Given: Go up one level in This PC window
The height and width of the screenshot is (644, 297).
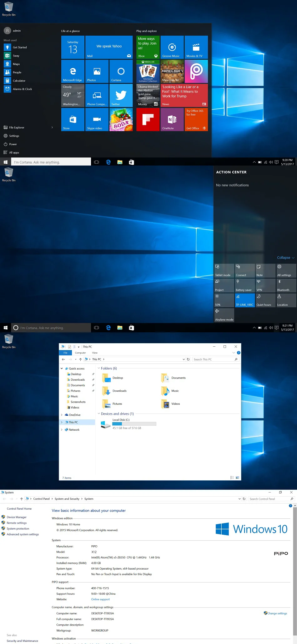Looking at the screenshot, I should click(x=80, y=359).
